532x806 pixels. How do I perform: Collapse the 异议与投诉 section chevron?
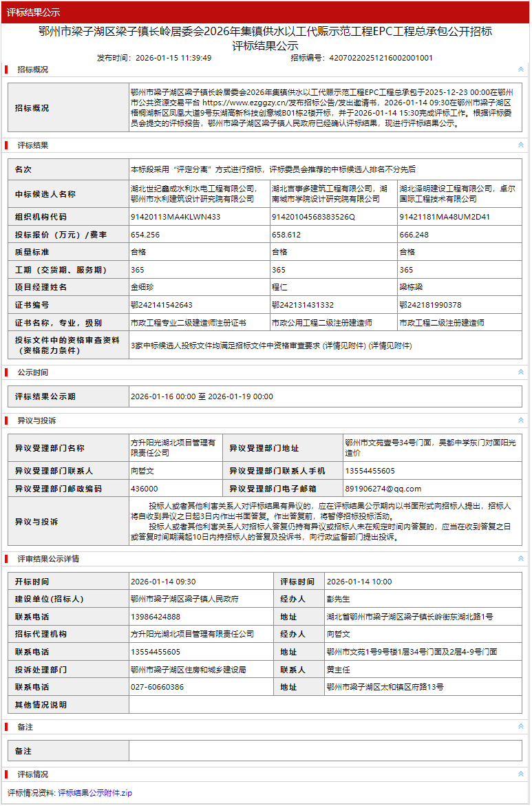pyautogui.click(x=521, y=421)
